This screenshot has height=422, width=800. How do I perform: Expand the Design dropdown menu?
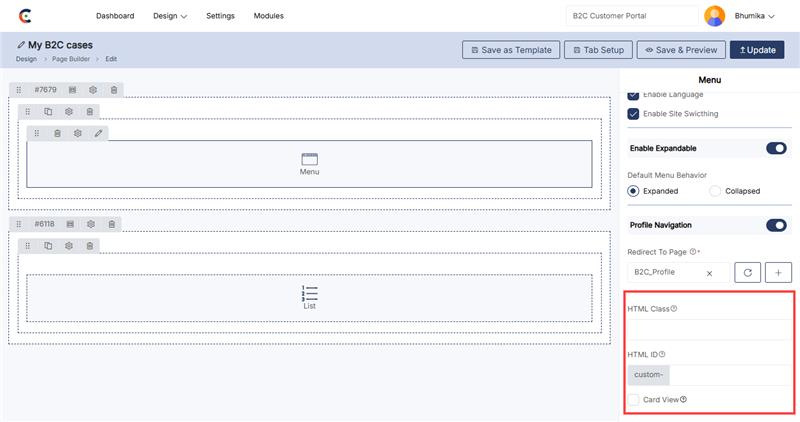(170, 16)
